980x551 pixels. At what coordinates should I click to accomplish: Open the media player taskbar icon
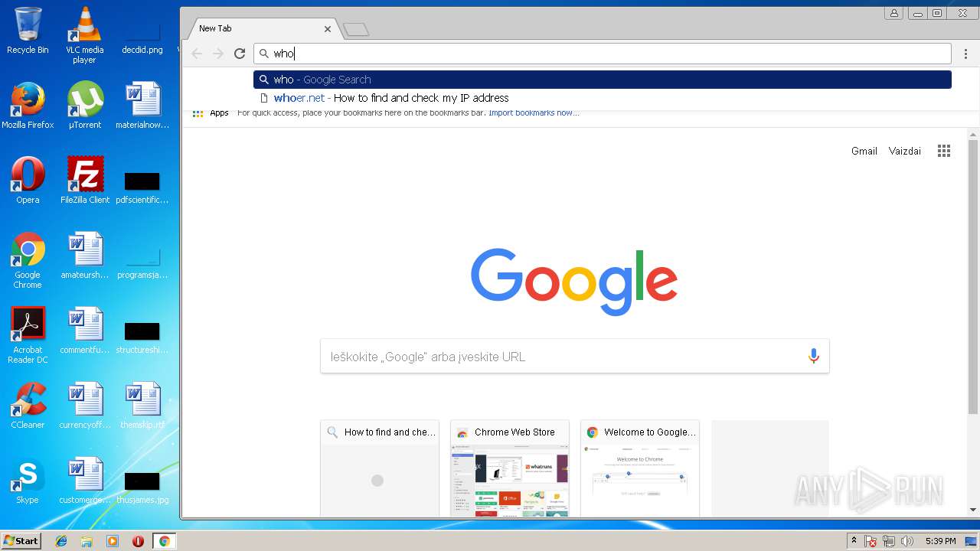click(113, 541)
